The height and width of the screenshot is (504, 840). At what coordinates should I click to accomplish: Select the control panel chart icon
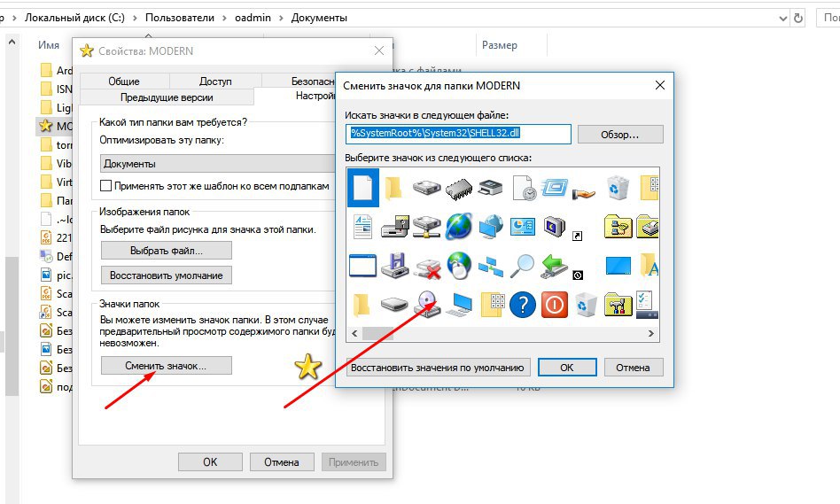point(522,227)
